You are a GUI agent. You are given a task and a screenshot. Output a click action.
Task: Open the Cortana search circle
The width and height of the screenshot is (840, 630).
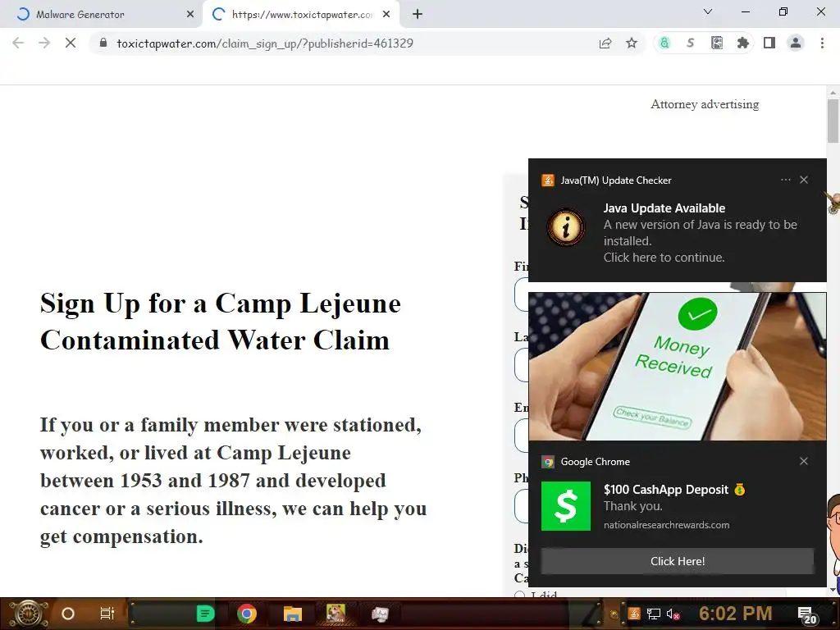[68, 614]
